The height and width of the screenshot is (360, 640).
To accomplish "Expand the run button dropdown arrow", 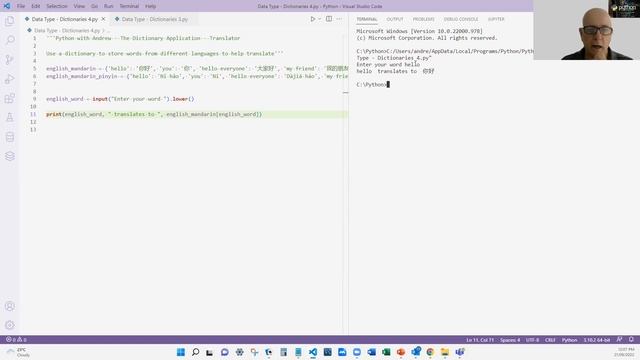I will pos(320,19).
